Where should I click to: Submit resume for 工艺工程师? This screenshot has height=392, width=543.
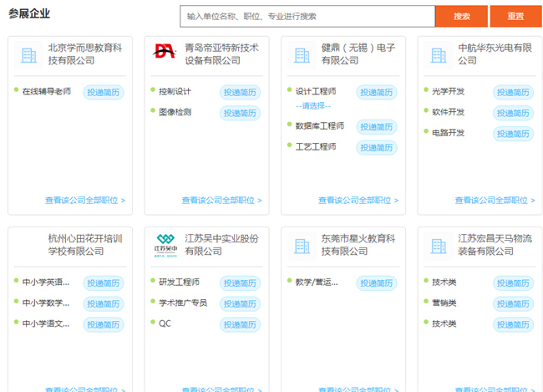[x=377, y=148]
